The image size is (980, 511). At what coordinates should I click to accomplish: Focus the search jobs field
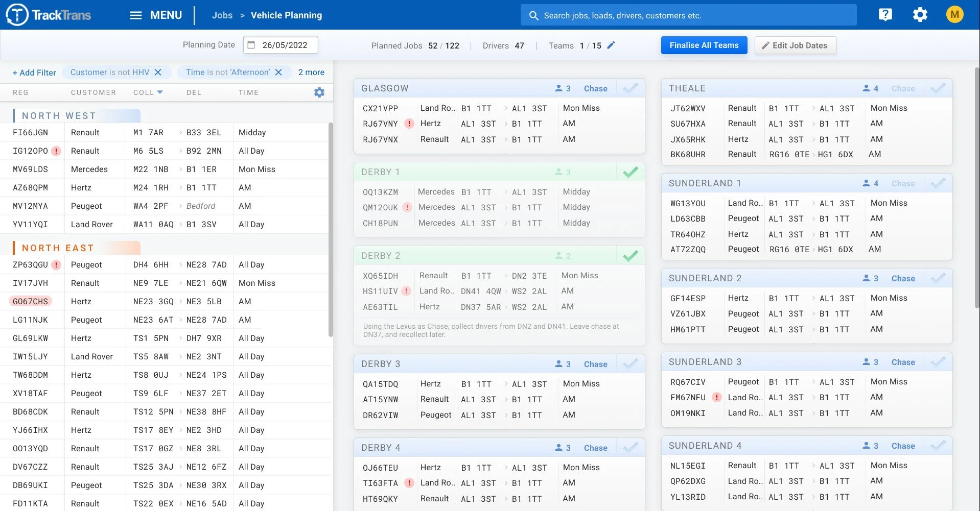[688, 15]
